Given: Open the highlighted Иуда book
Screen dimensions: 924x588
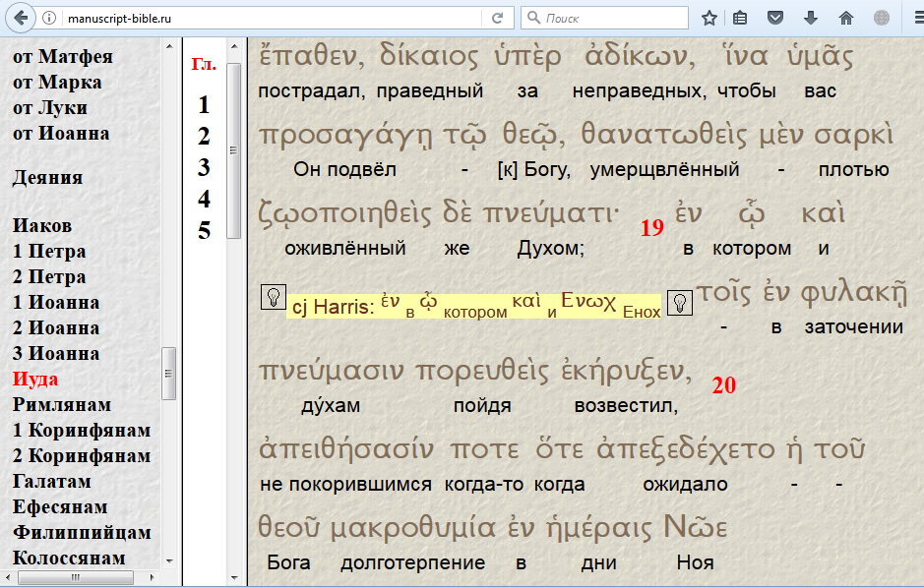Looking at the screenshot, I should tap(35, 379).
